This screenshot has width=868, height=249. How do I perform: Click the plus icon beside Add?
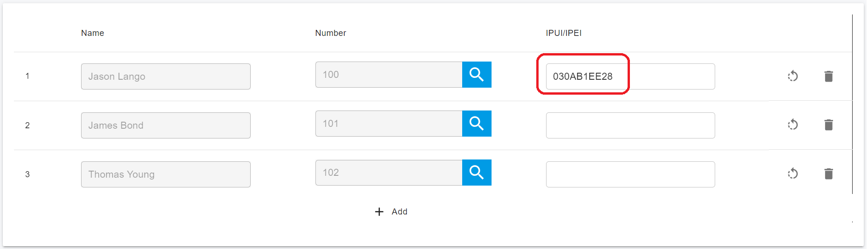379,212
